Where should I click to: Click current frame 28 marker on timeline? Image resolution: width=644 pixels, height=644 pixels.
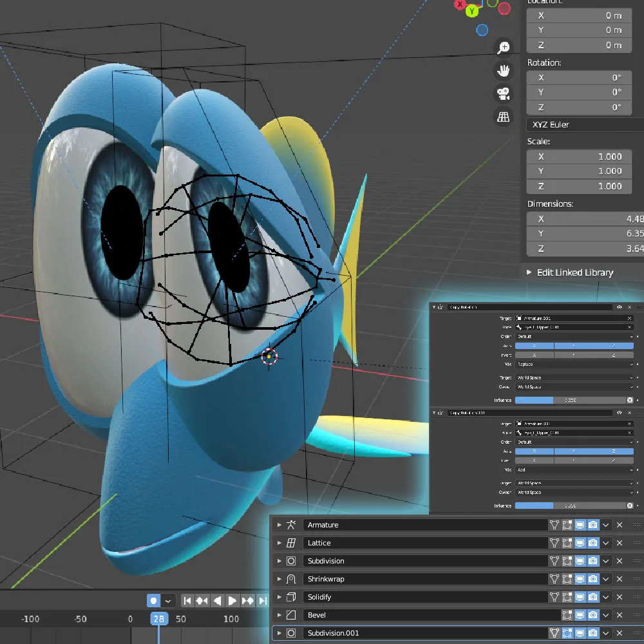pos(159,618)
